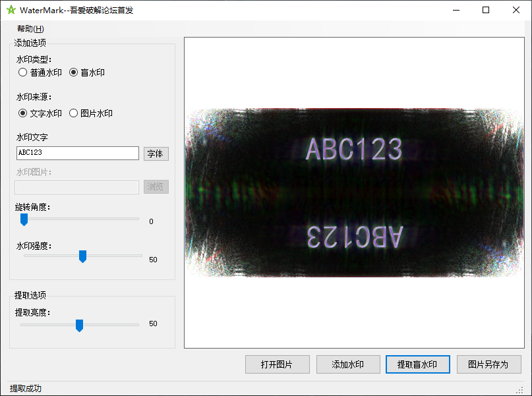Save the image with 图片另存为

(x=488, y=364)
